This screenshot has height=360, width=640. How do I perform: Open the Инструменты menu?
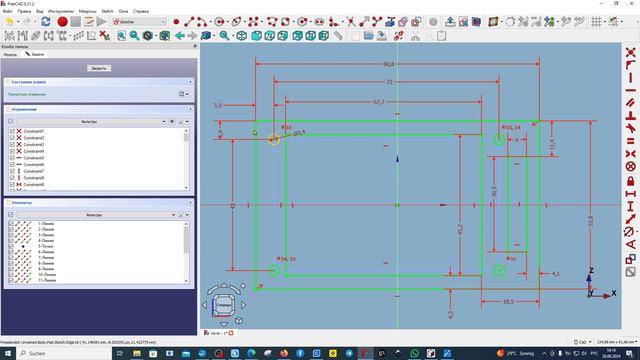click(x=61, y=11)
